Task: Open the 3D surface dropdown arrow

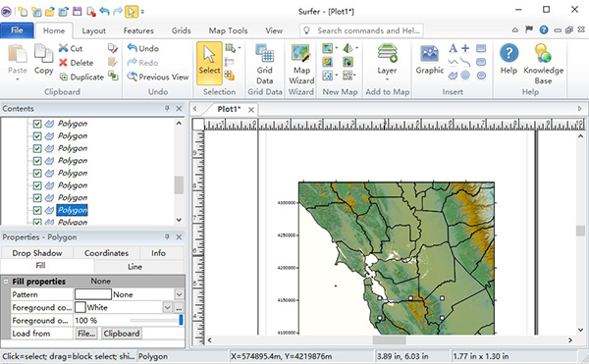Action: pos(356,48)
